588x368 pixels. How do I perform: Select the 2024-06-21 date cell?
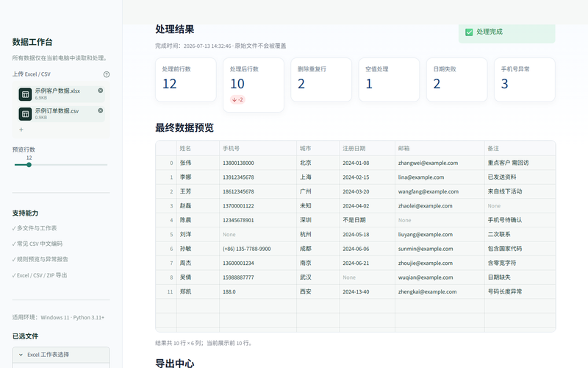pyautogui.click(x=367, y=263)
